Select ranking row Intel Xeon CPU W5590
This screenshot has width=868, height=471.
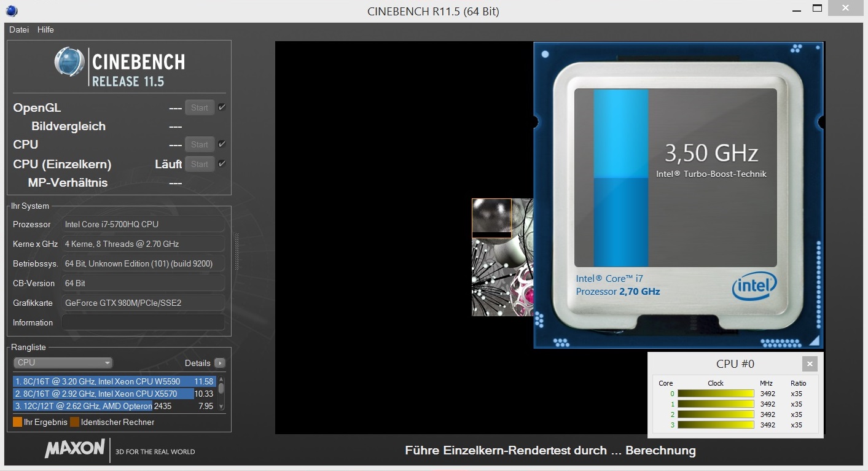point(114,381)
